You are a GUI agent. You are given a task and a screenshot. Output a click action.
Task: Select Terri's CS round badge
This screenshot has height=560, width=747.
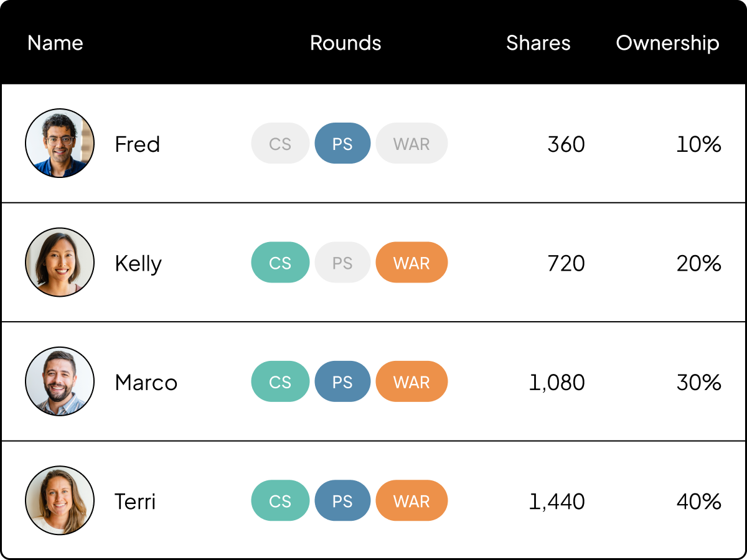280,500
